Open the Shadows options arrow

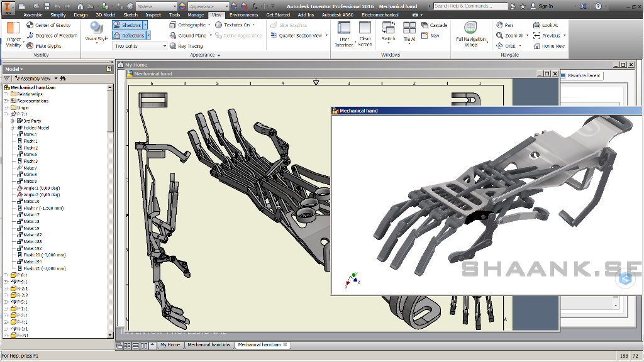point(145,25)
